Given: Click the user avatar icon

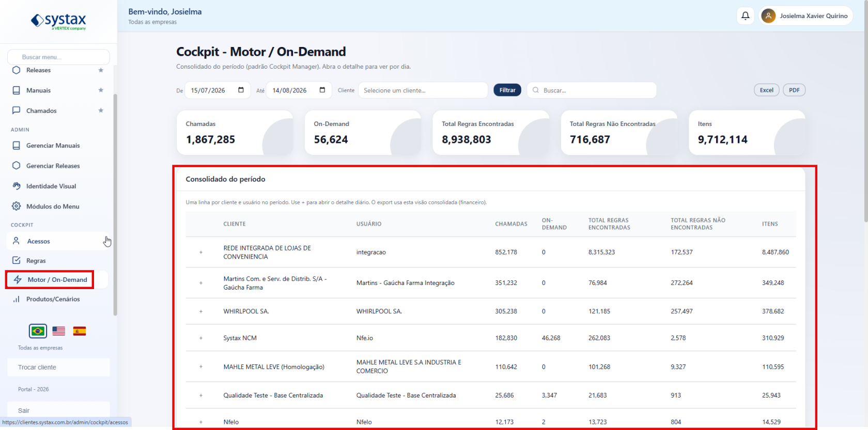Looking at the screenshot, I should [768, 16].
